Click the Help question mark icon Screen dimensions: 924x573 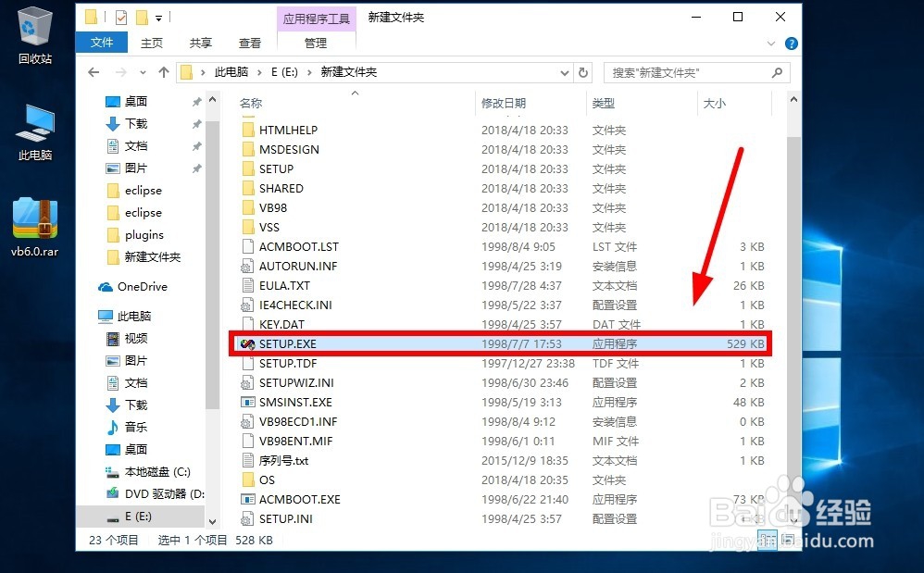[x=792, y=44]
